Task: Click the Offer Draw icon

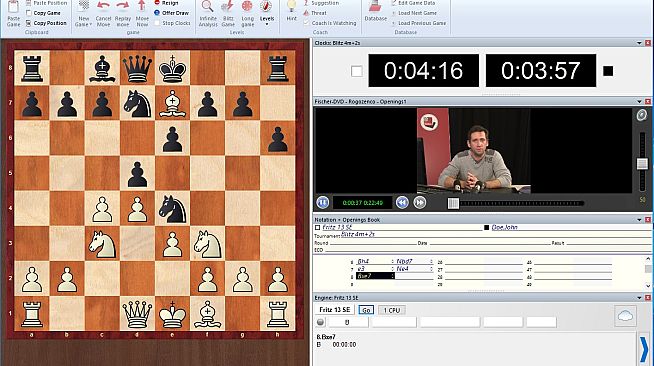Action: (x=157, y=13)
